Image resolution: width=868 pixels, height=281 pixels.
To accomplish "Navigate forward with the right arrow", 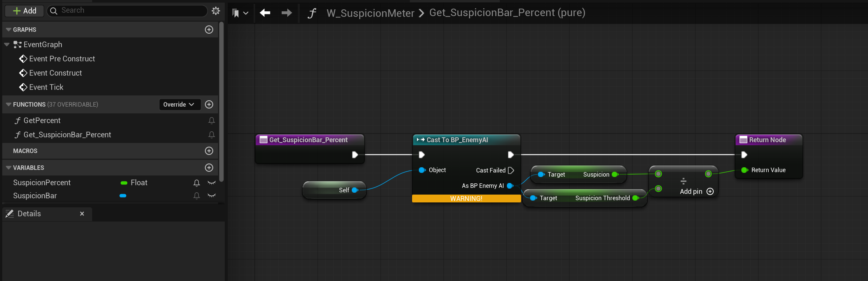I will [x=287, y=13].
